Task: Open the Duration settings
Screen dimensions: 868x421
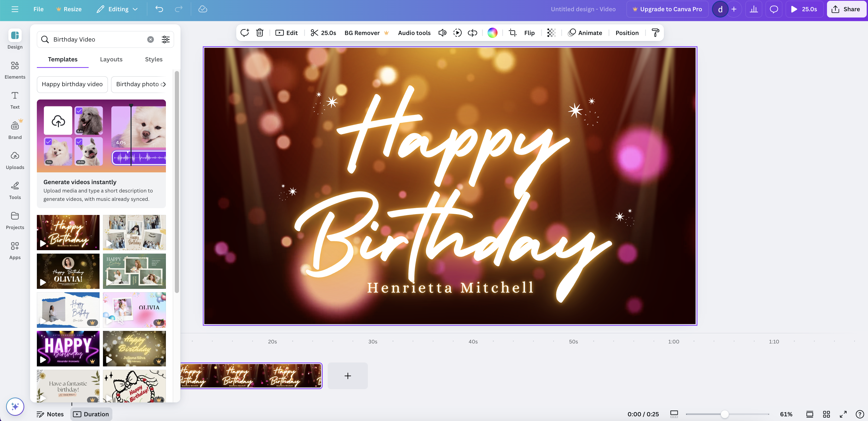Action: 91,414
